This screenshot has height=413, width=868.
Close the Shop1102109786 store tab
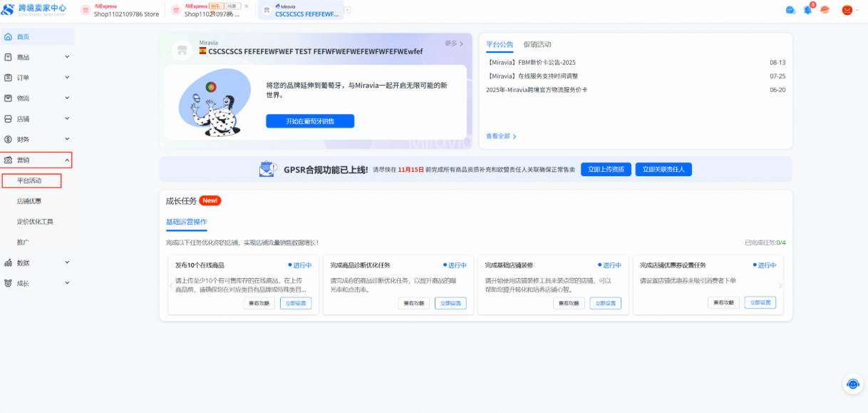[247, 6]
